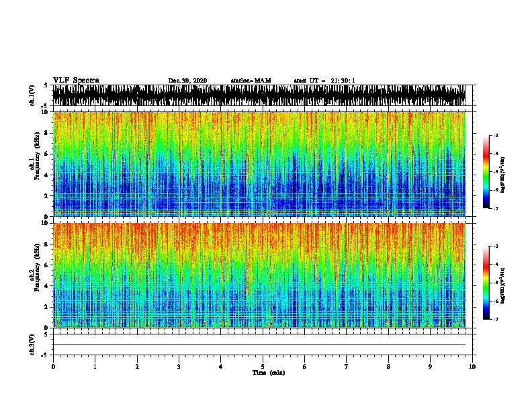The width and height of the screenshot is (532, 411).
Task: Click inside the ch.1 spectrogram panel
Action: coord(259,164)
